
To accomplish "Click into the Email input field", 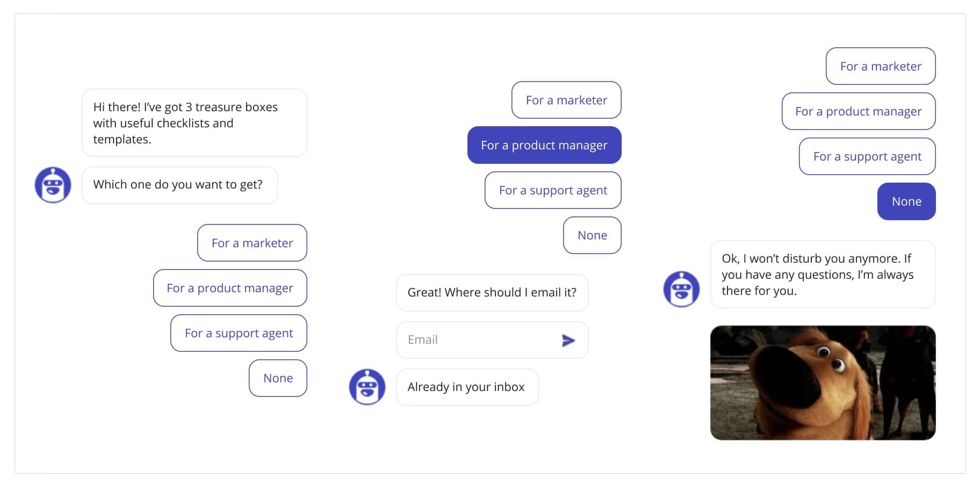I will [x=478, y=340].
